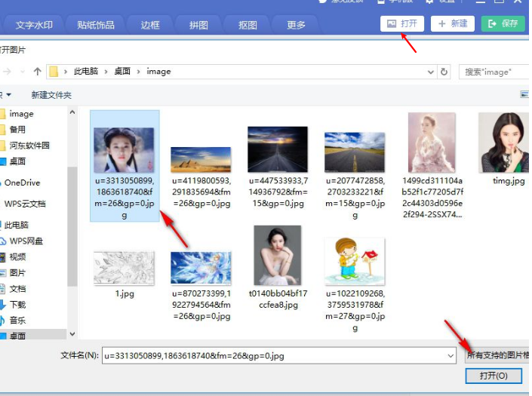Click the sidebar scroll-up arrow
532x396 pixels.
pyautogui.click(x=72, y=112)
